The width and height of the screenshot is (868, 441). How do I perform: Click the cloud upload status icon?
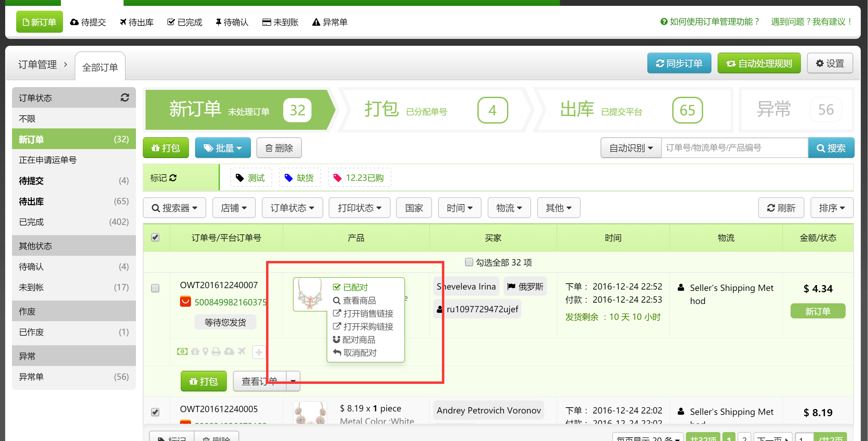tap(229, 351)
